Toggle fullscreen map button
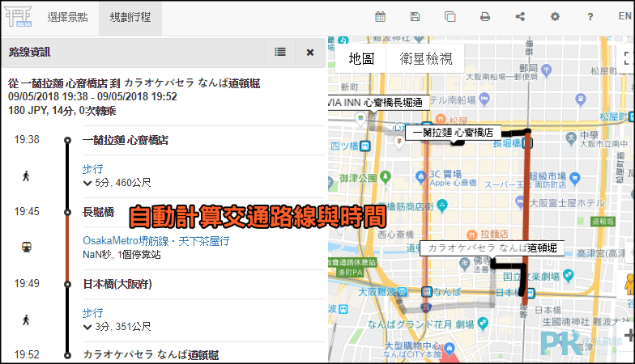Image resolution: width=635 pixels, height=364 pixels. [628, 58]
